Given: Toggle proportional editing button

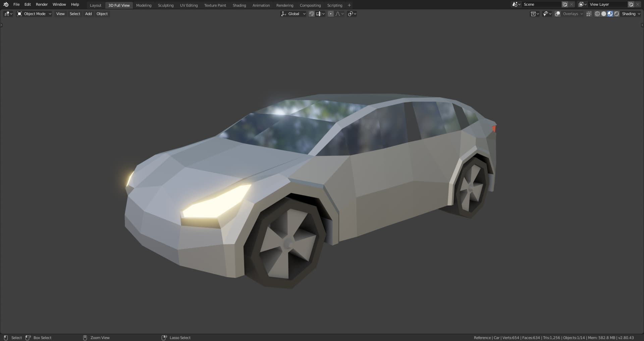Looking at the screenshot, I should click(x=331, y=14).
